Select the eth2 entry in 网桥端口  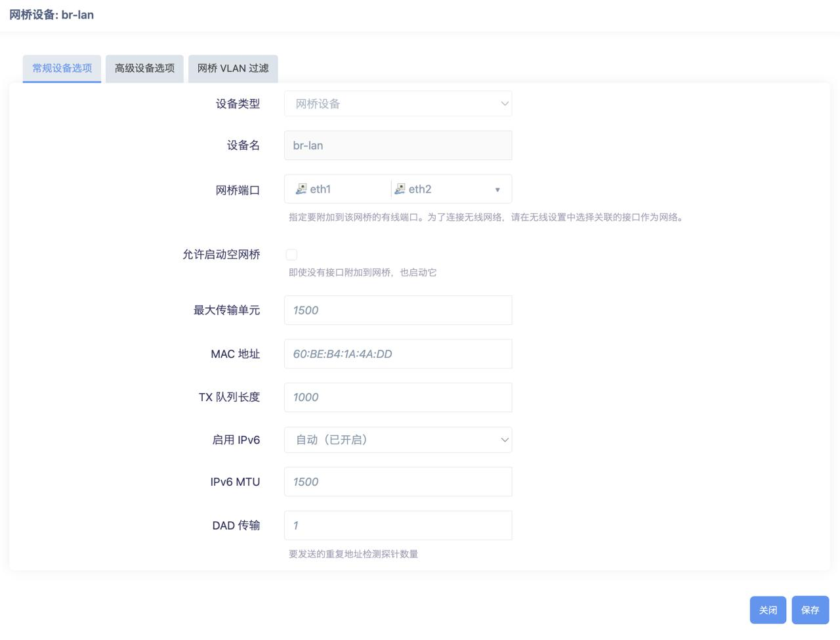point(420,189)
